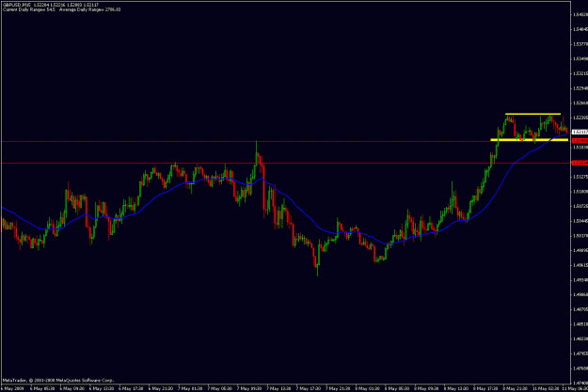Click the MetaTrader copyright notice

(x=57, y=380)
